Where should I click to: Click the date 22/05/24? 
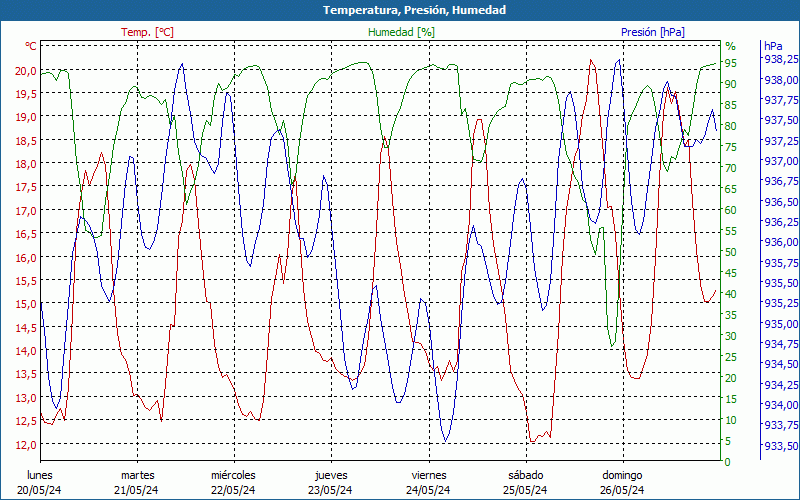pos(233,490)
